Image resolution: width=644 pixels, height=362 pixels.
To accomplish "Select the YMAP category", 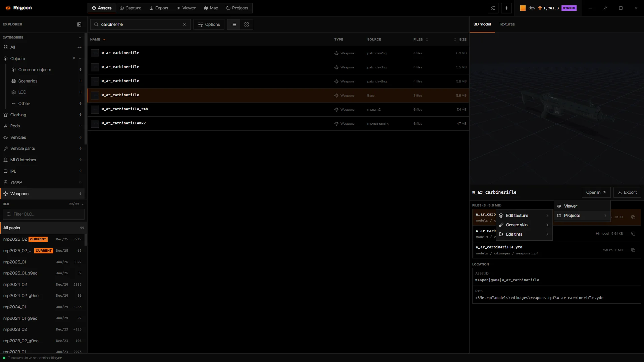I will [x=42, y=182].
